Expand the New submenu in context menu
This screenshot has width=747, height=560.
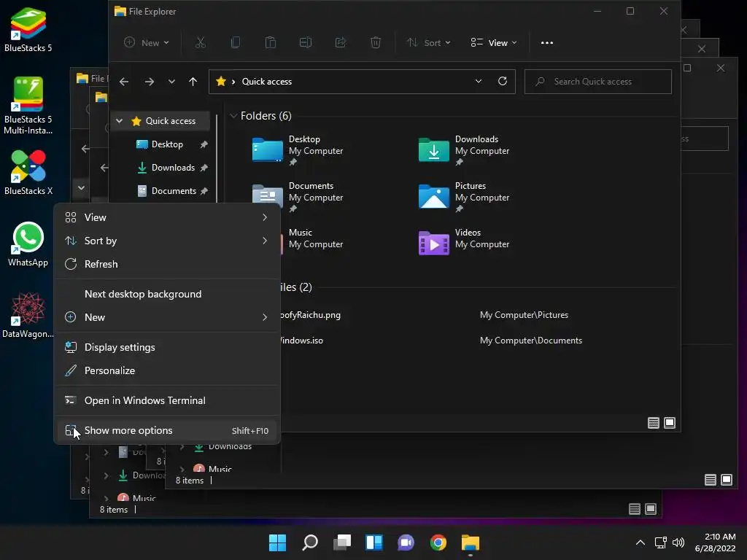(x=167, y=318)
